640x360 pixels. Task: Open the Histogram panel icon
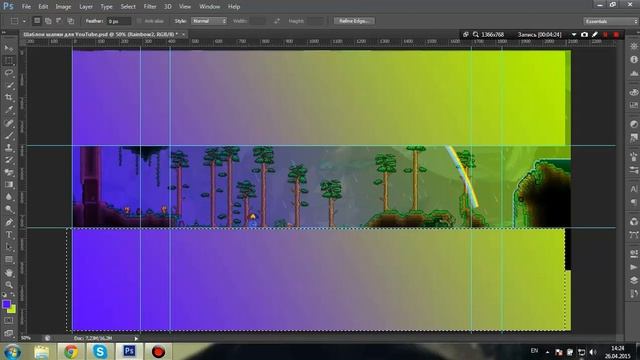point(633,73)
